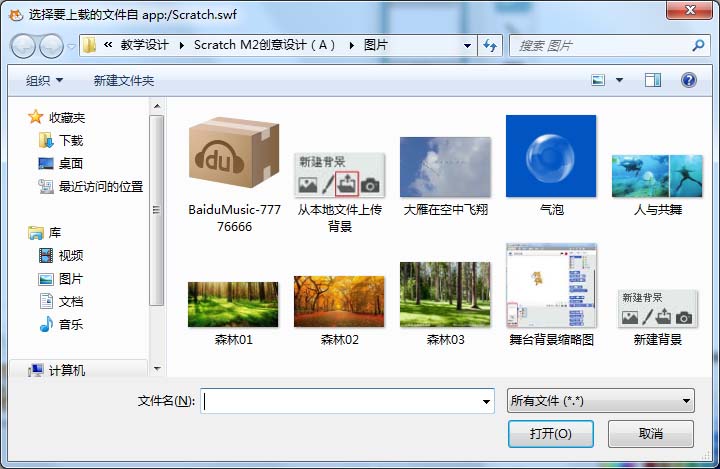
Task: Open 最近访问的位置 in sidebar
Action: [100, 187]
